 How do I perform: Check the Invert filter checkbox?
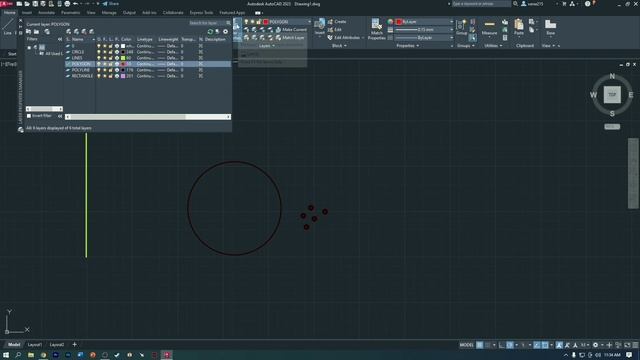[29, 116]
